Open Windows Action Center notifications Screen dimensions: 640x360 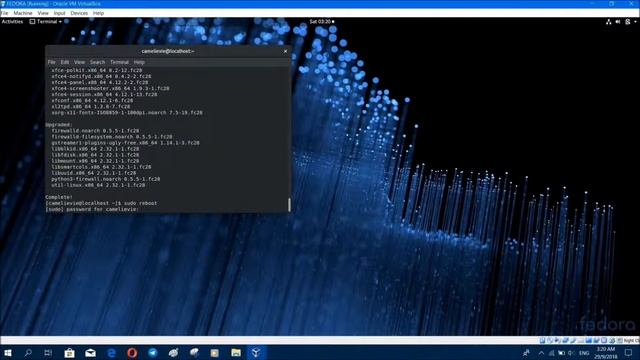(628, 353)
